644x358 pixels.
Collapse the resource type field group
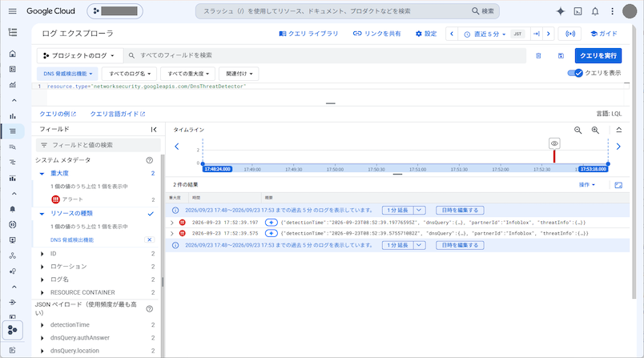(42, 214)
